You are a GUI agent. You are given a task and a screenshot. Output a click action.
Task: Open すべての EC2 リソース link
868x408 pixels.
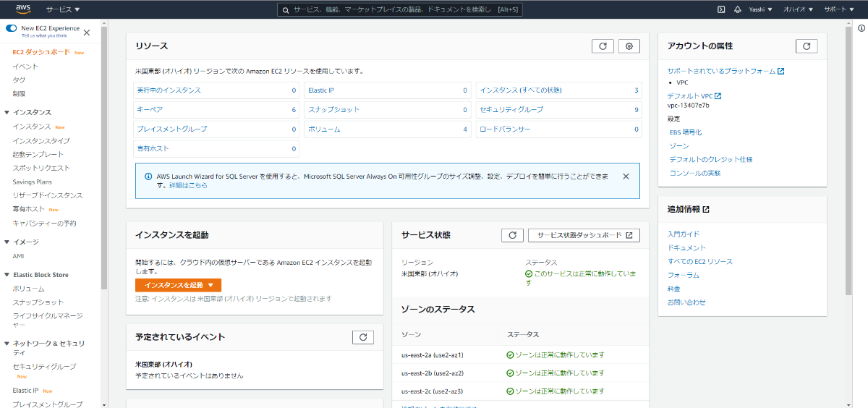[x=700, y=262]
